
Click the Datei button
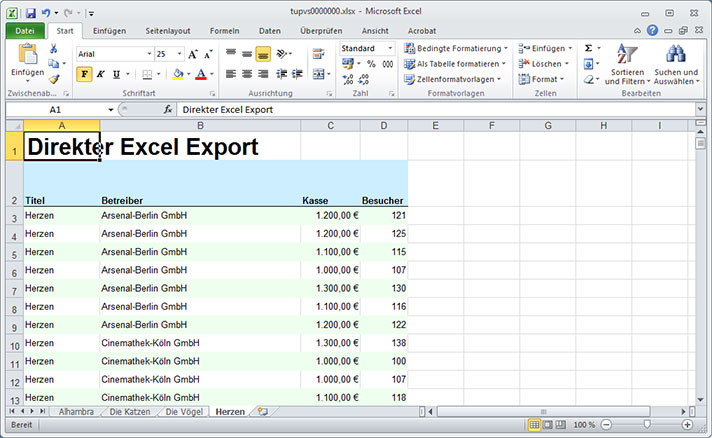click(25, 31)
